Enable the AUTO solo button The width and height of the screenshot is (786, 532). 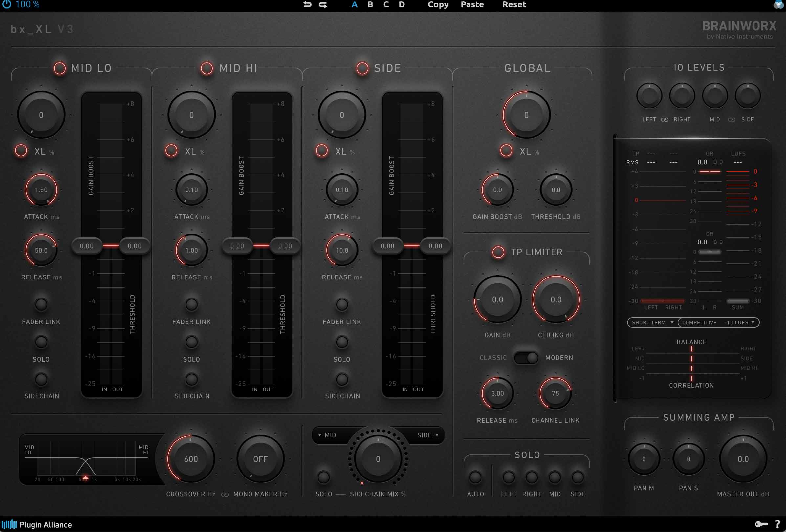[x=475, y=477]
